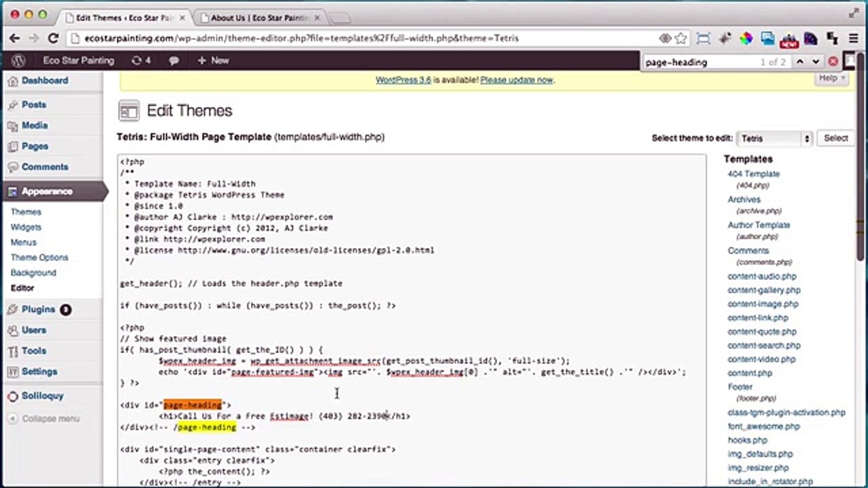868x488 pixels.
Task: Switch to Edit Themes browser tab
Action: tap(125, 18)
